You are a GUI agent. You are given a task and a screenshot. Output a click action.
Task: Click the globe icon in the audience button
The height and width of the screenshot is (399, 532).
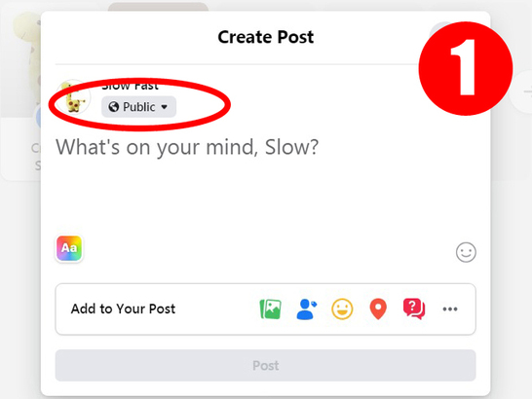tap(114, 107)
